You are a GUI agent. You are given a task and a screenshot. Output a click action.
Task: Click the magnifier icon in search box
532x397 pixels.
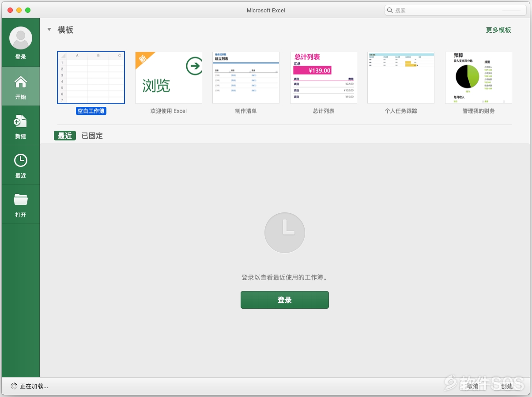(390, 10)
